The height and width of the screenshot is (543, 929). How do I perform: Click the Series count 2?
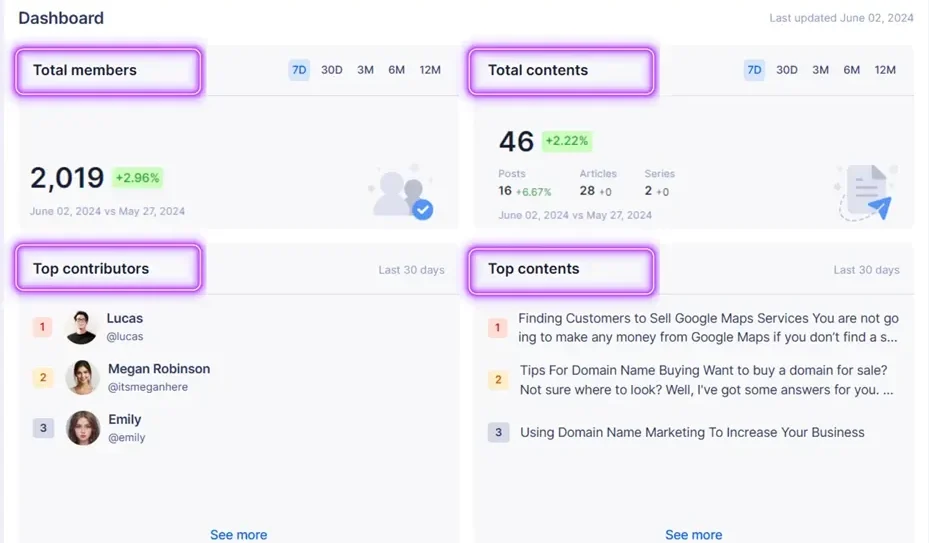point(648,191)
